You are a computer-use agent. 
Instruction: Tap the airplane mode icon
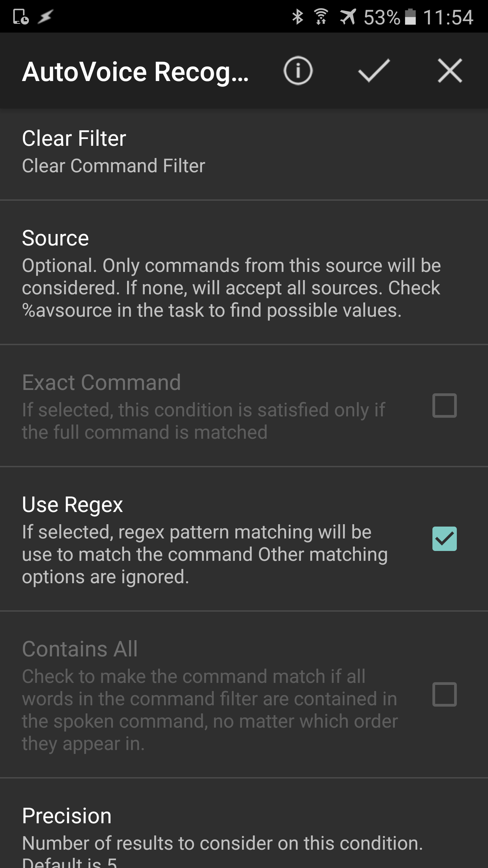coord(348,17)
